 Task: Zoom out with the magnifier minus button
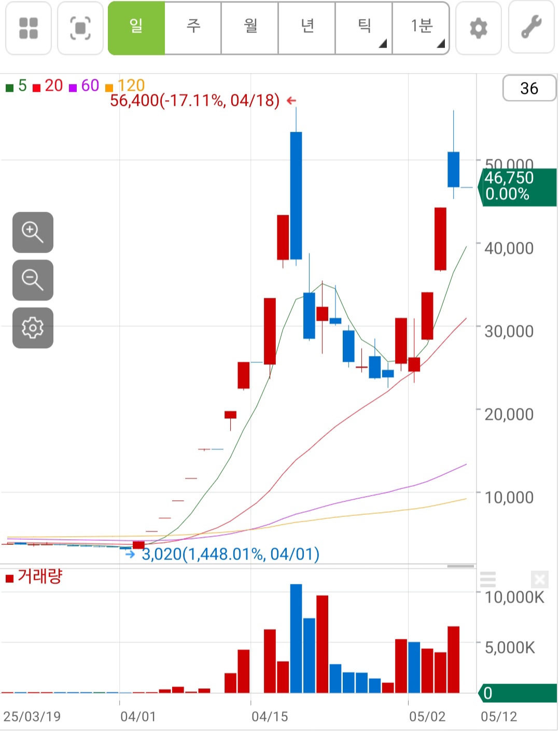(33, 280)
